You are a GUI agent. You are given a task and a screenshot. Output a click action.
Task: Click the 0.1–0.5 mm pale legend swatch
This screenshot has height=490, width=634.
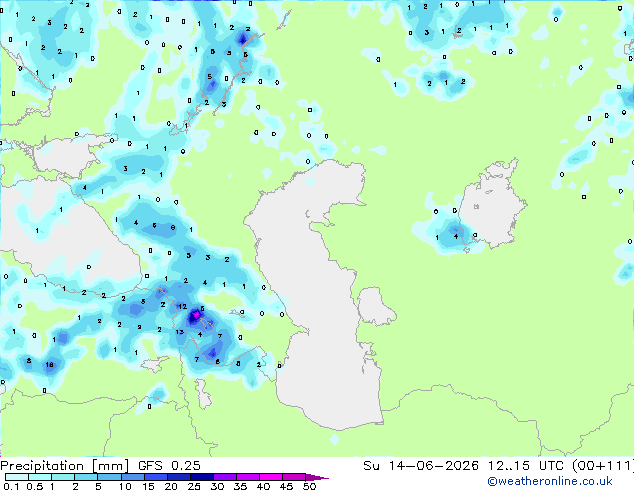(x=17, y=477)
